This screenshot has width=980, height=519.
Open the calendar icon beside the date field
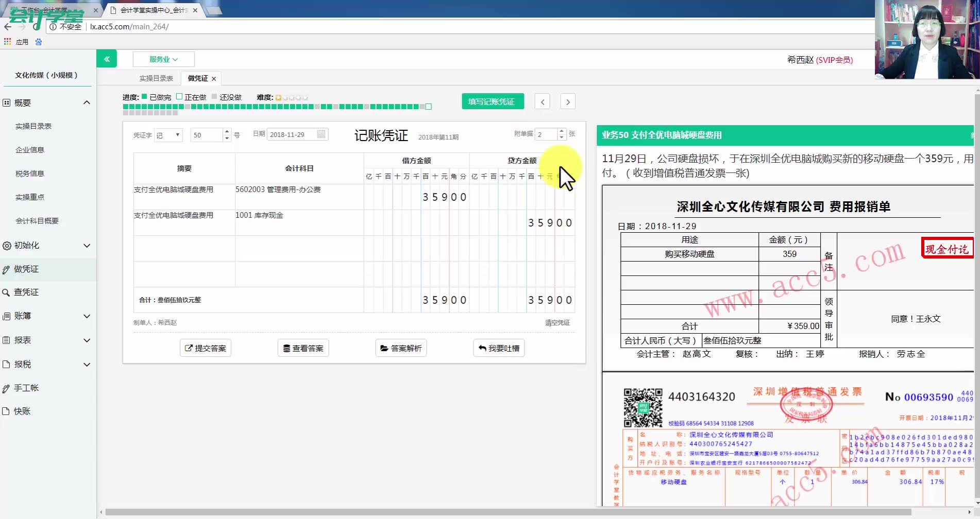pos(320,134)
